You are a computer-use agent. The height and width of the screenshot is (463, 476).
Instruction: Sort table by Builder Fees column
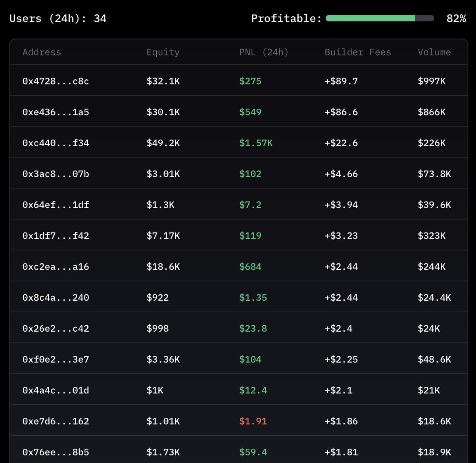[x=358, y=52]
